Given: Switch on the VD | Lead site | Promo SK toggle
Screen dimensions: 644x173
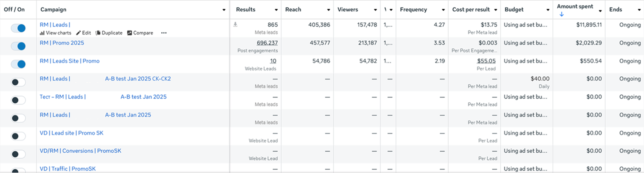Looking at the screenshot, I should [18, 136].
